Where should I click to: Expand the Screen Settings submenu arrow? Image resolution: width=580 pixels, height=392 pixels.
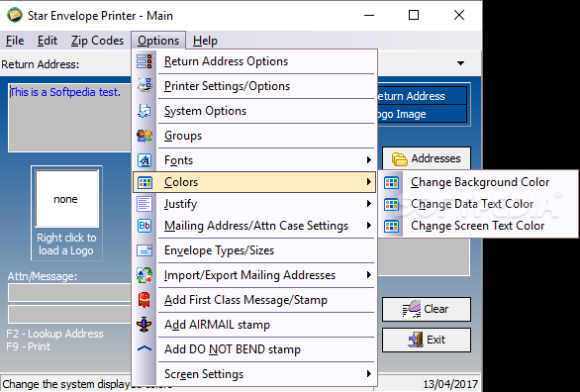(368, 373)
